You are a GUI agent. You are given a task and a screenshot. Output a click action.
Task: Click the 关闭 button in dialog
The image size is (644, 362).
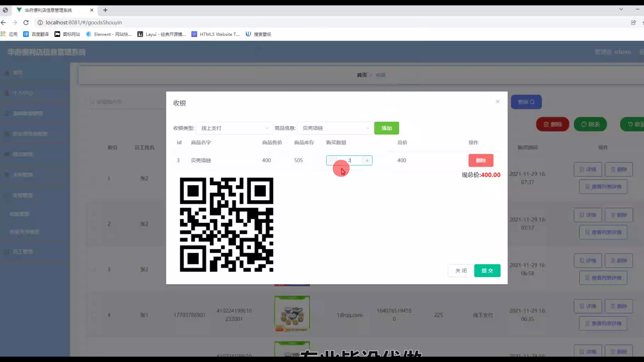[461, 270]
